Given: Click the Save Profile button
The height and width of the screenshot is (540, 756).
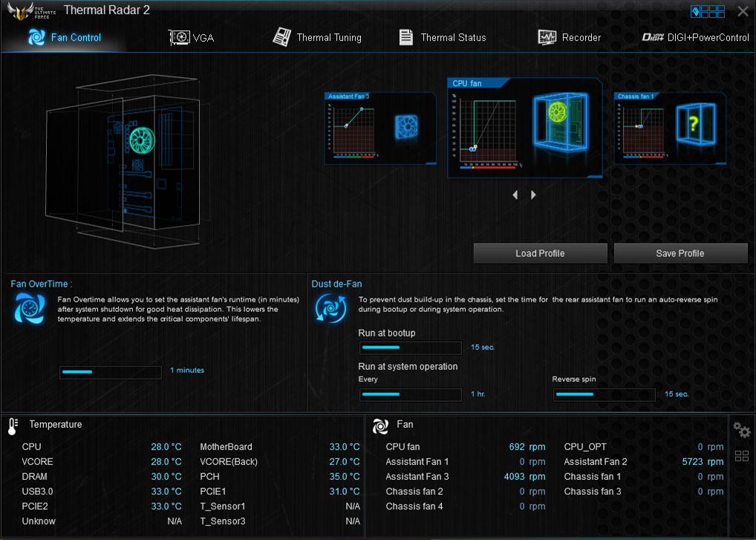Looking at the screenshot, I should [680, 253].
